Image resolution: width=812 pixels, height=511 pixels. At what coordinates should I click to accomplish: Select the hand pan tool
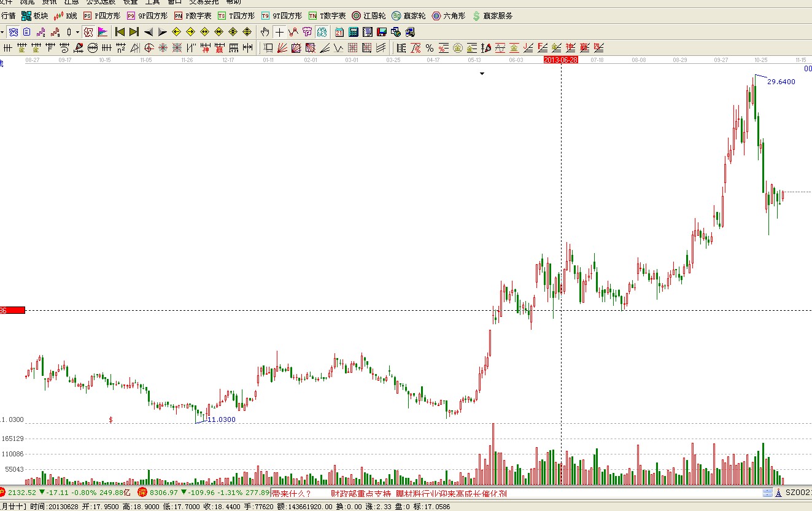coord(265,32)
